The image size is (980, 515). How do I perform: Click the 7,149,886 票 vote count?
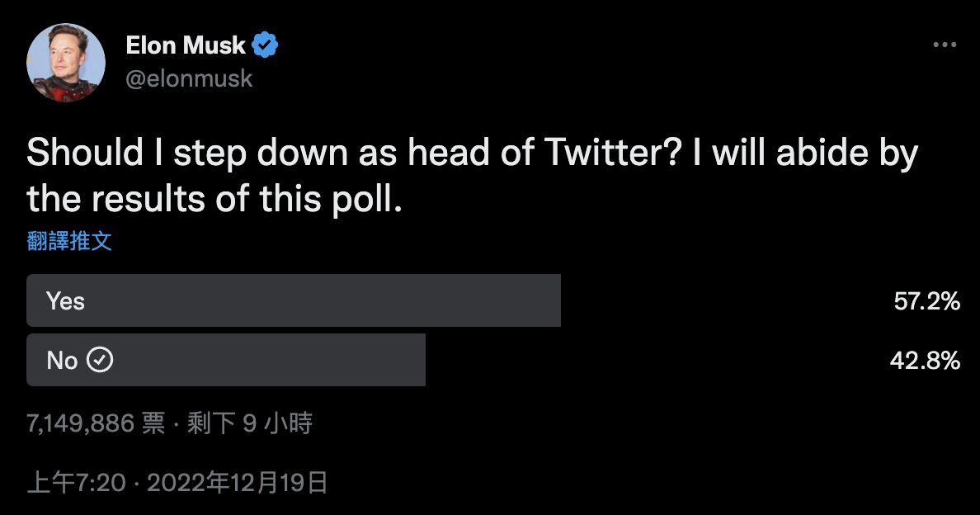click(96, 424)
